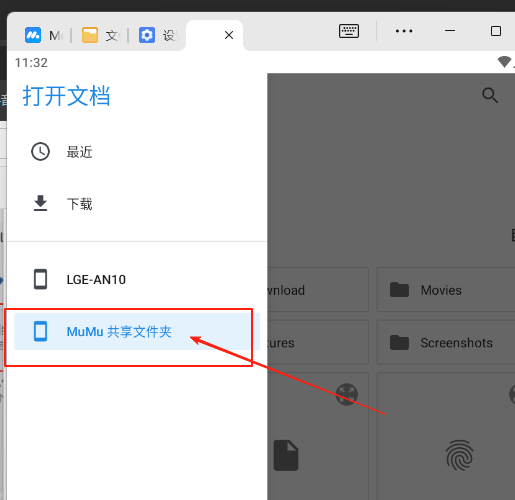Click the 11:32 clock in status bar
The width and height of the screenshot is (515, 500).
[31, 63]
